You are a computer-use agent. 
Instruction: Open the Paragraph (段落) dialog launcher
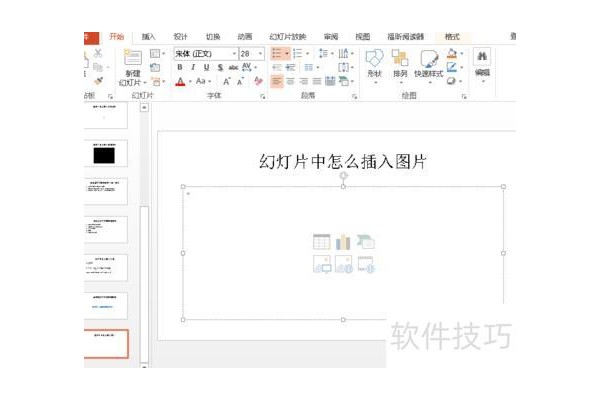coord(355,96)
